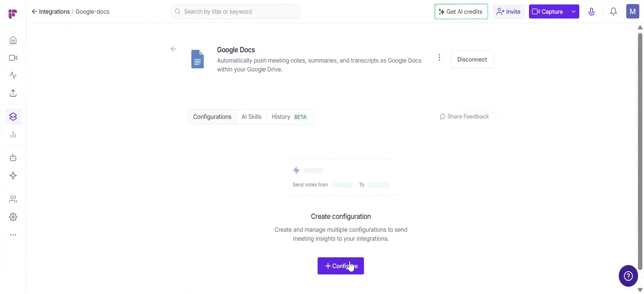
Task: Open meetings video camera sidebar icon
Action: coord(13,58)
